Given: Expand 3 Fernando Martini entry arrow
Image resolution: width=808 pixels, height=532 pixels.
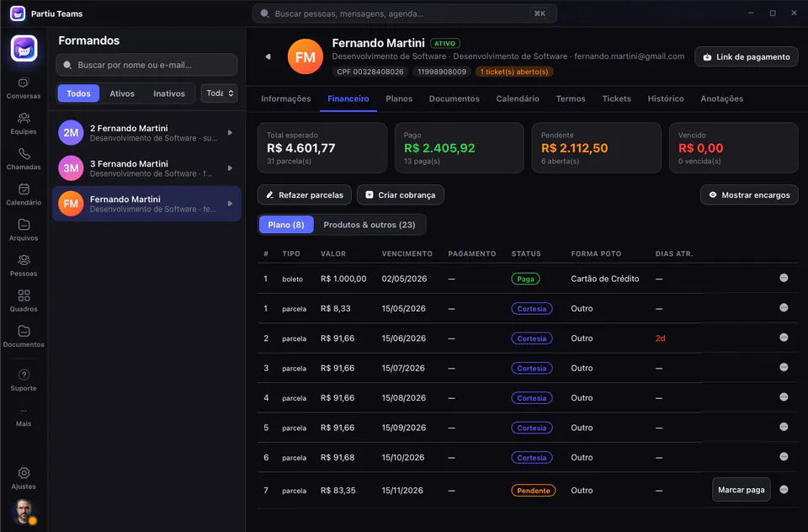Looking at the screenshot, I should pyautogui.click(x=230, y=168).
